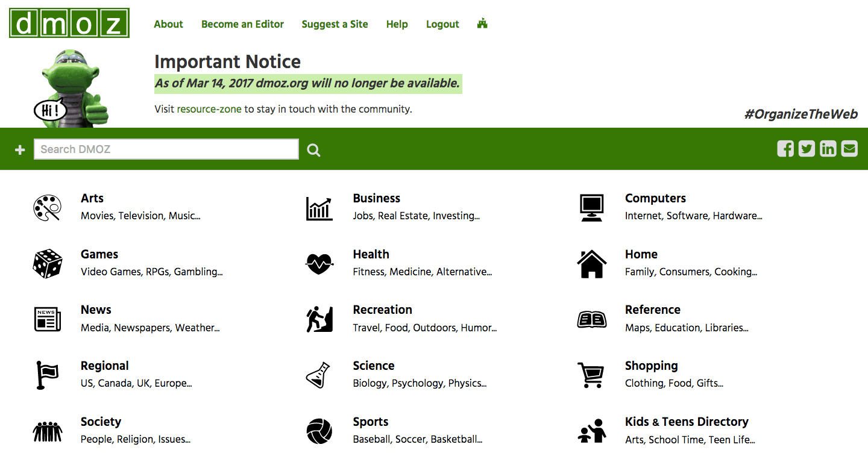The image size is (868, 459).
Task: Click the Newspapers subcategory link
Action: click(x=142, y=328)
